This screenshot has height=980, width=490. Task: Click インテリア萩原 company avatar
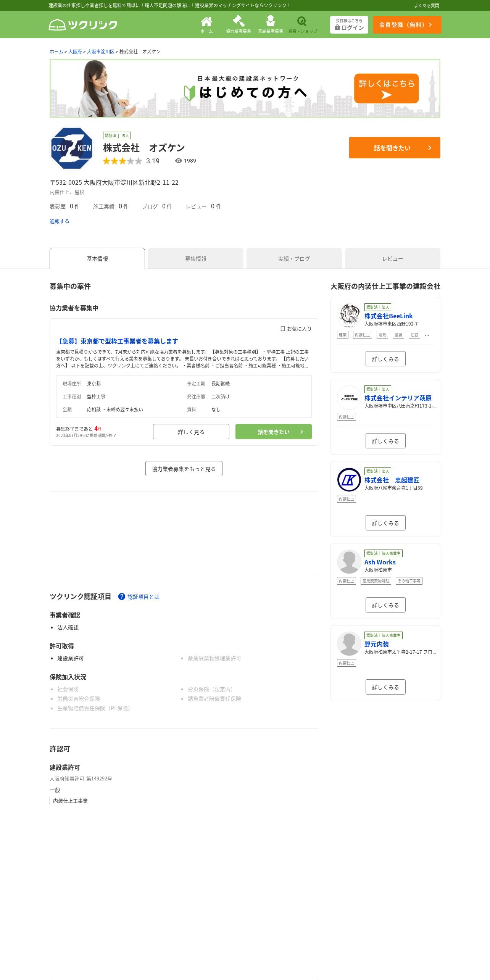click(x=349, y=398)
